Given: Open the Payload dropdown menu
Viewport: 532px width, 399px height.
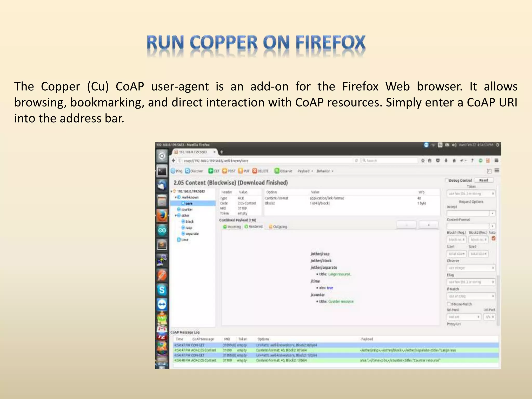Looking at the screenshot, I should pyautogui.click(x=305, y=171).
